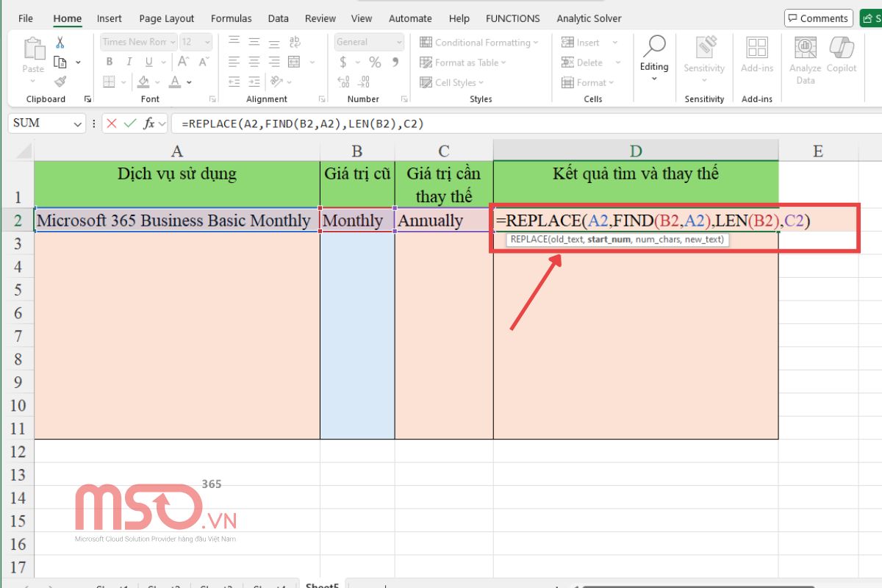Toggle Wrap Text icon
This screenshot has width=882, height=588.
(x=295, y=42)
